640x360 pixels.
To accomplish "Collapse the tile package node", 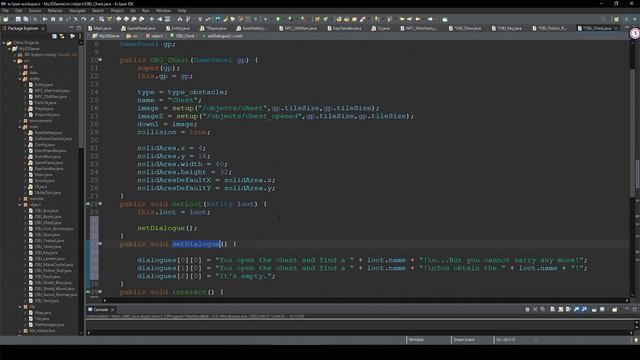I will pyautogui.click(x=20, y=307).
